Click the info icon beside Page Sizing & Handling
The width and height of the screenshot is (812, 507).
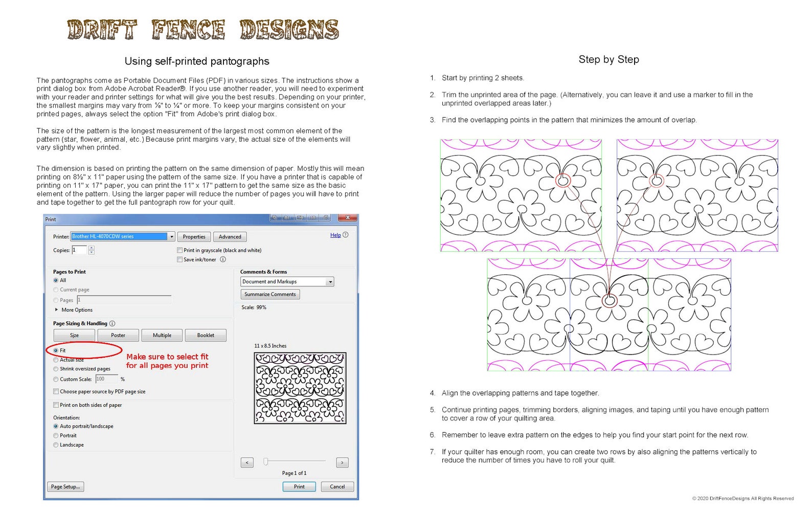(112, 323)
